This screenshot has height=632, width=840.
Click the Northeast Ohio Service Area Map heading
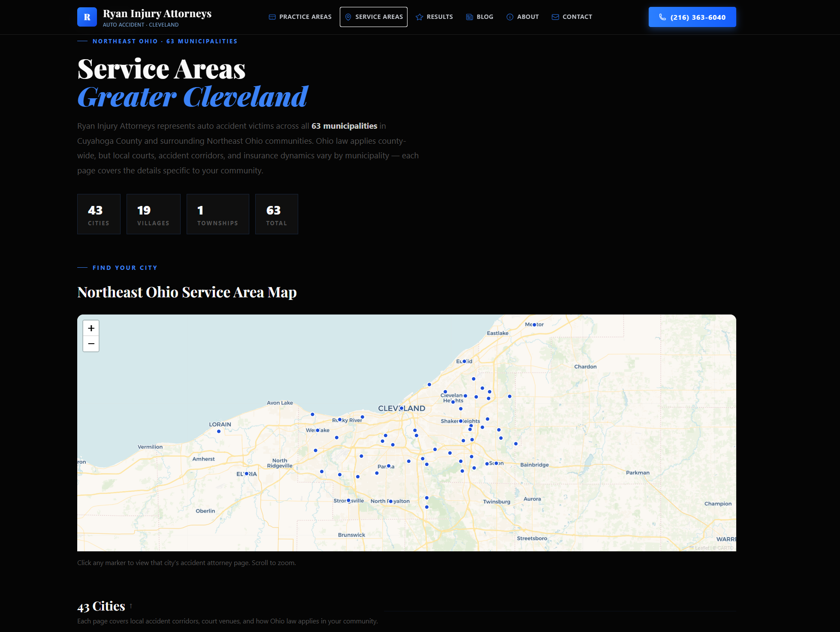click(187, 292)
